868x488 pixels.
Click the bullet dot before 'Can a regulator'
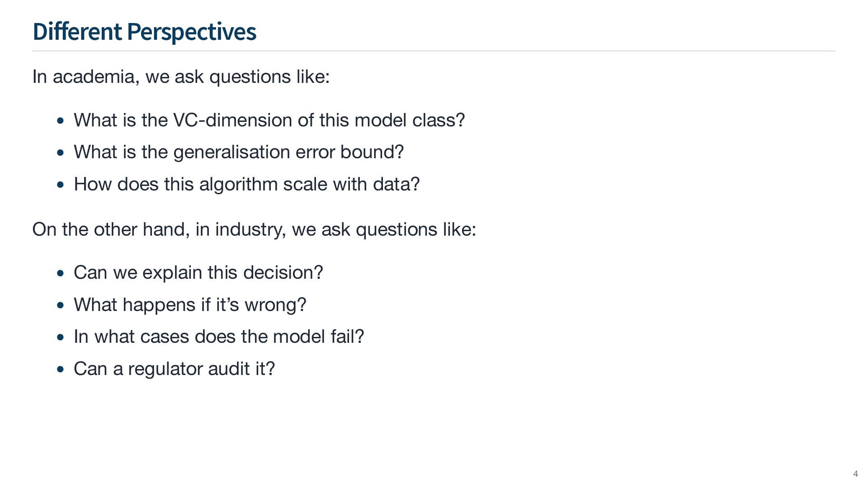[x=61, y=370]
